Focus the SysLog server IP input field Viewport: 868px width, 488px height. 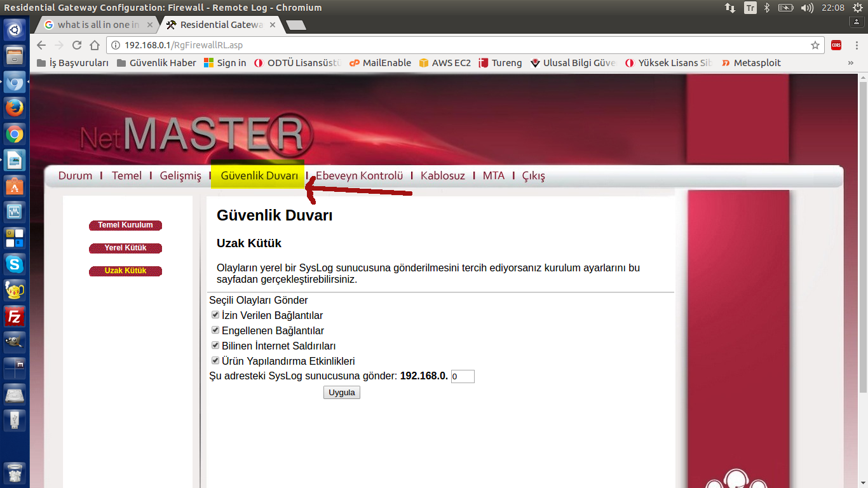pyautogui.click(x=463, y=376)
